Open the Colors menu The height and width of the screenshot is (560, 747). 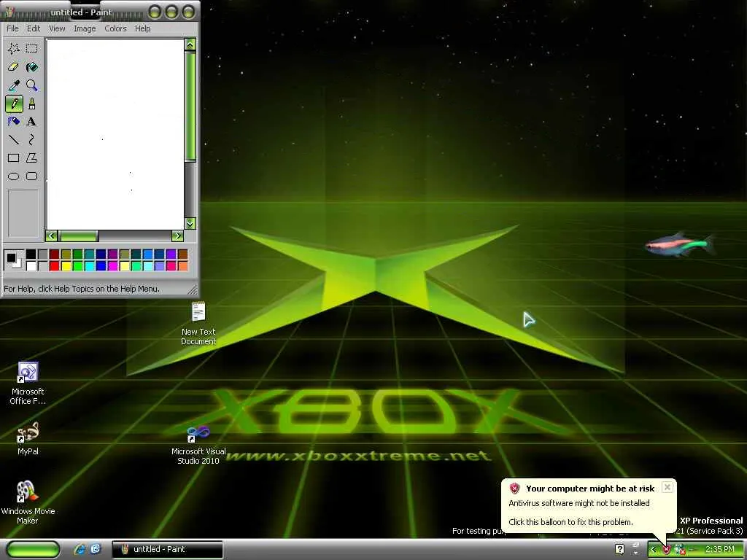(x=115, y=28)
